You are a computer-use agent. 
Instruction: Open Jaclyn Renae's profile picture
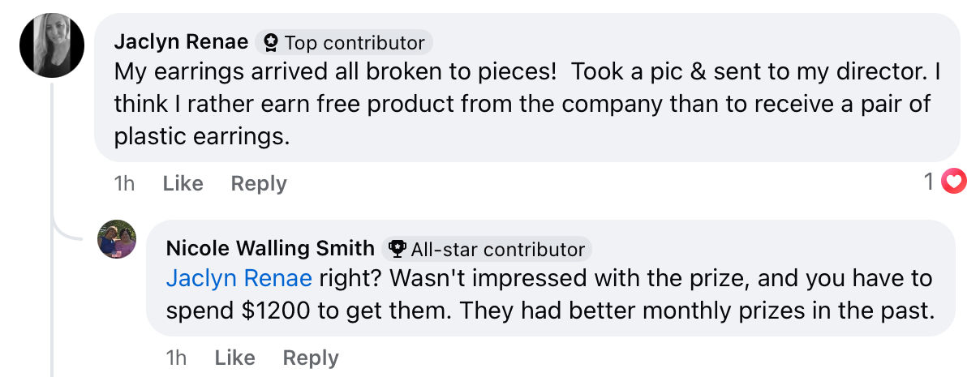51,45
